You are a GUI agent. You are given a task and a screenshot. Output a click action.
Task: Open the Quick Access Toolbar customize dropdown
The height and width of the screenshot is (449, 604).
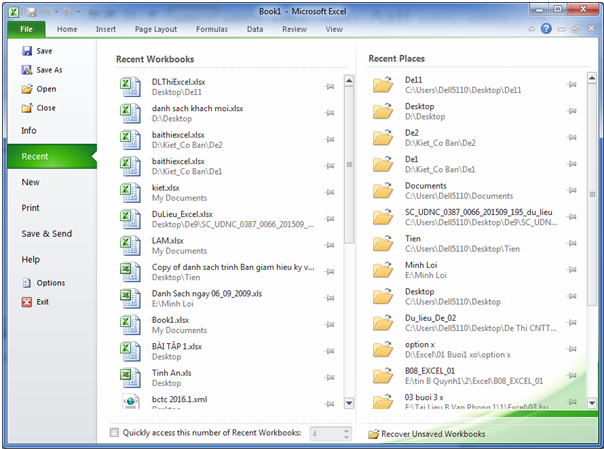coord(90,13)
